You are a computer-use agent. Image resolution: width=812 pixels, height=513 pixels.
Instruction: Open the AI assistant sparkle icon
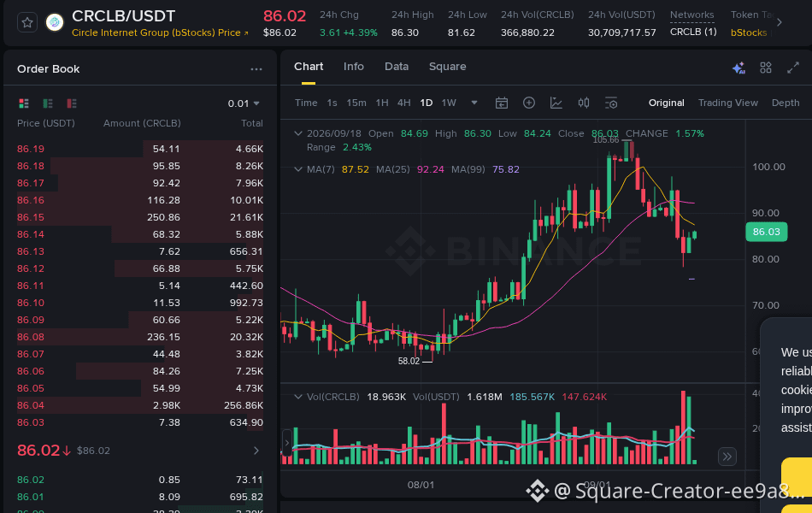(x=738, y=68)
